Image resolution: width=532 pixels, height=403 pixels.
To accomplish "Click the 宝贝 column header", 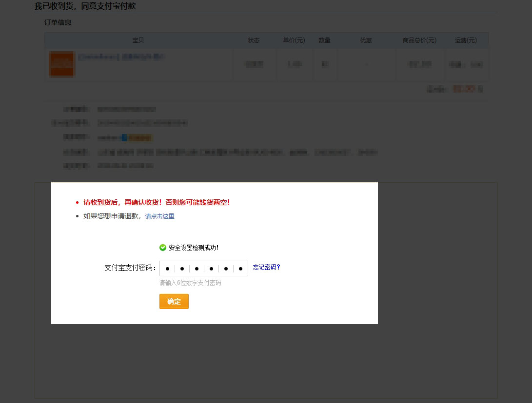I will pyautogui.click(x=138, y=40).
